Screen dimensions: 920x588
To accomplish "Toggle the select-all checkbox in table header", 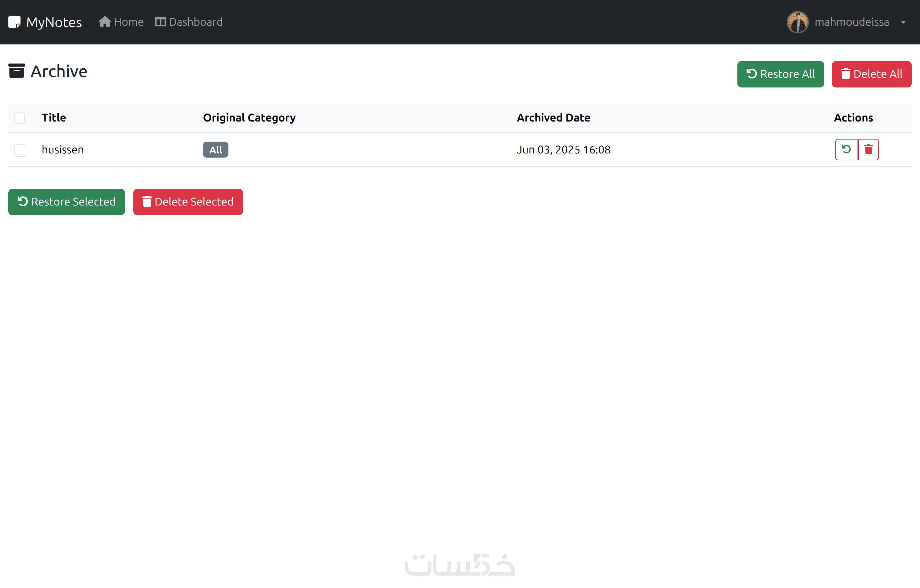I will [x=19, y=118].
